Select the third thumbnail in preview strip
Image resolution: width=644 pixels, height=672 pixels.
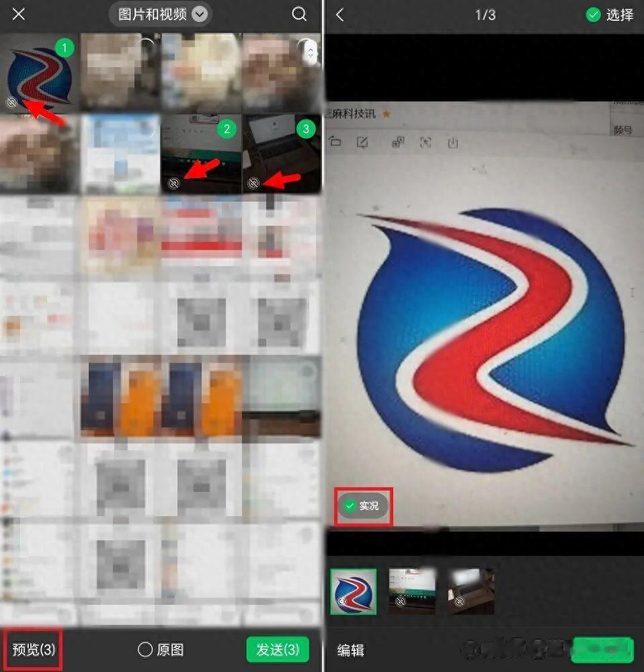click(x=471, y=591)
